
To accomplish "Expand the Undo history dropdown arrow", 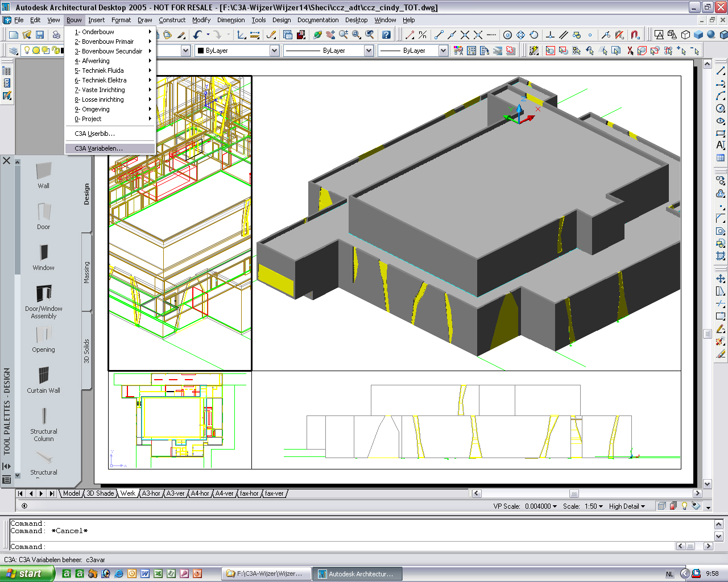I will (x=208, y=35).
